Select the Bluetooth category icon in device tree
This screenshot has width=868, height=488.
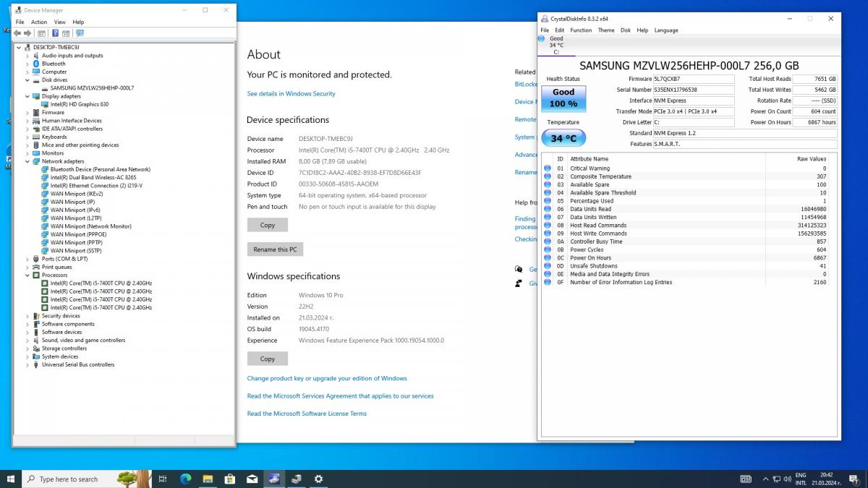pyautogui.click(x=36, y=64)
